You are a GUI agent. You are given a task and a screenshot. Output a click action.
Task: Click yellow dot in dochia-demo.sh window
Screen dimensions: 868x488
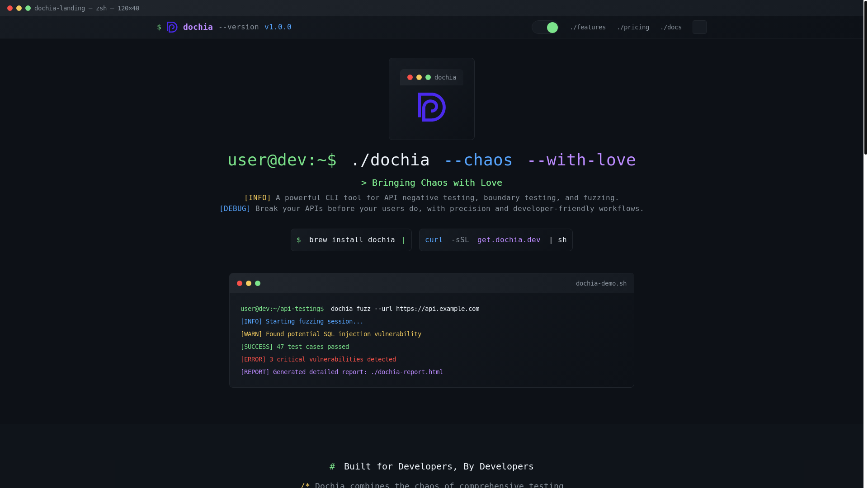249,283
